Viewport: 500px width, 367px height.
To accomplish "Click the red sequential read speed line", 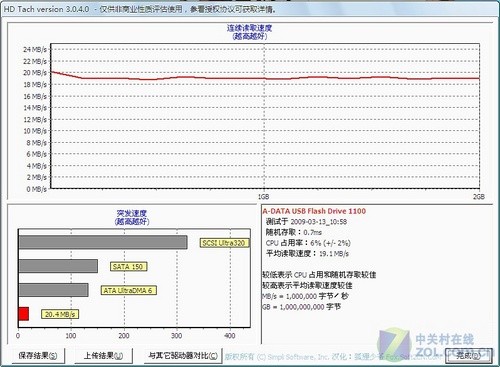I will pyautogui.click(x=265, y=78).
